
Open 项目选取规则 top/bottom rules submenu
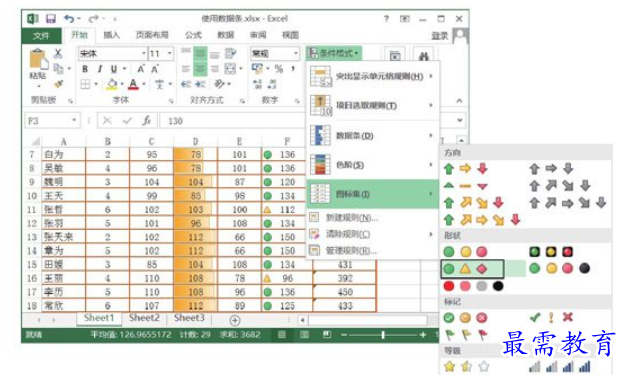pos(372,105)
